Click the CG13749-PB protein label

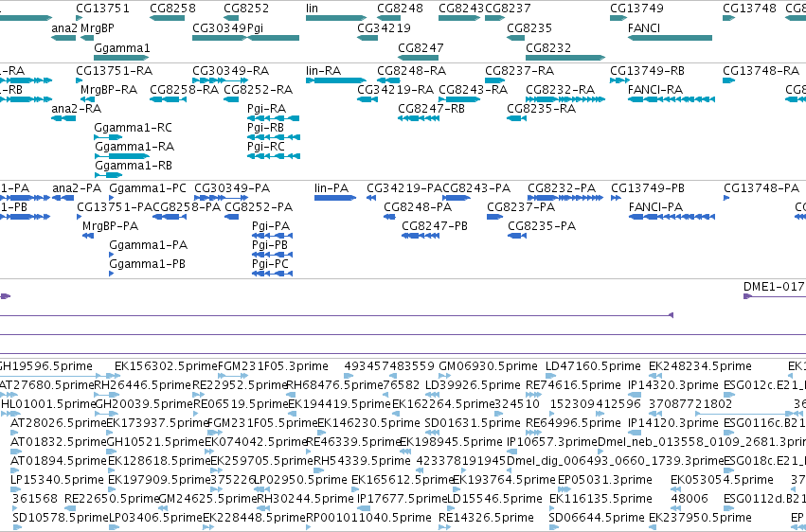pyautogui.click(x=648, y=188)
